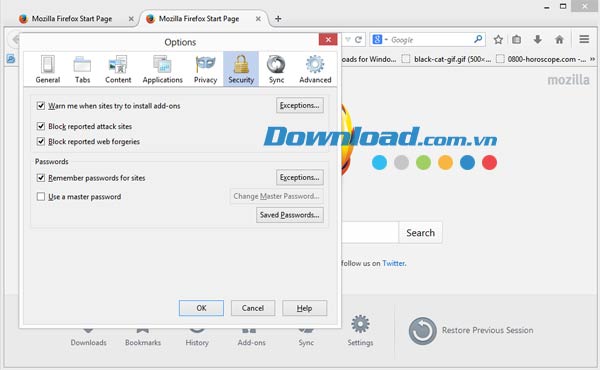Click the start page Search button
The image size is (600, 370).
(x=420, y=233)
